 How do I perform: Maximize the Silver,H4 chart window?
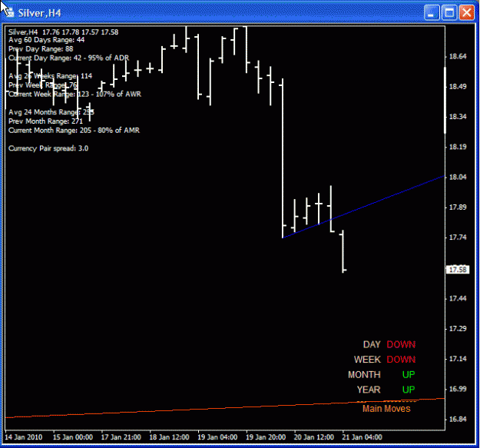point(449,13)
